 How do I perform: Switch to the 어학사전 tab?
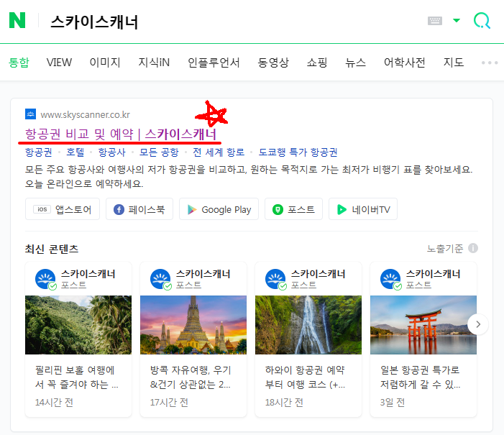[x=404, y=63]
